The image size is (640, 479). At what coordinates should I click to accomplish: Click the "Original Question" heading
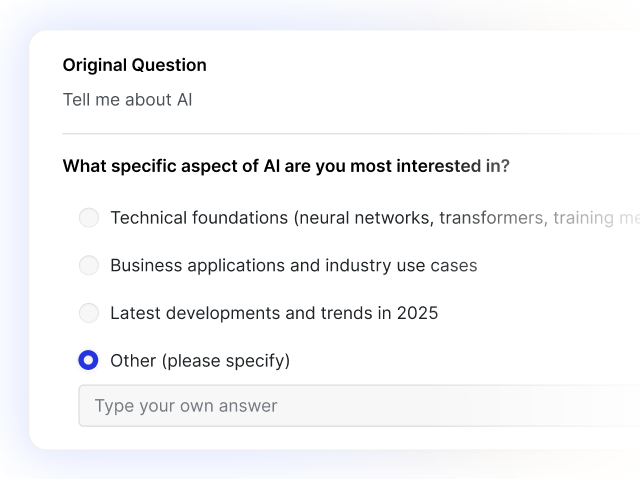point(134,65)
